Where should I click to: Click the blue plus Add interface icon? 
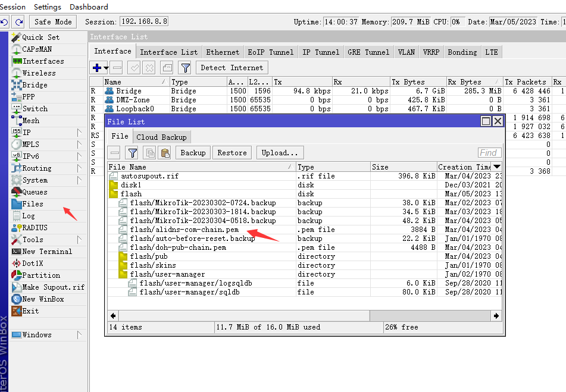pos(97,68)
